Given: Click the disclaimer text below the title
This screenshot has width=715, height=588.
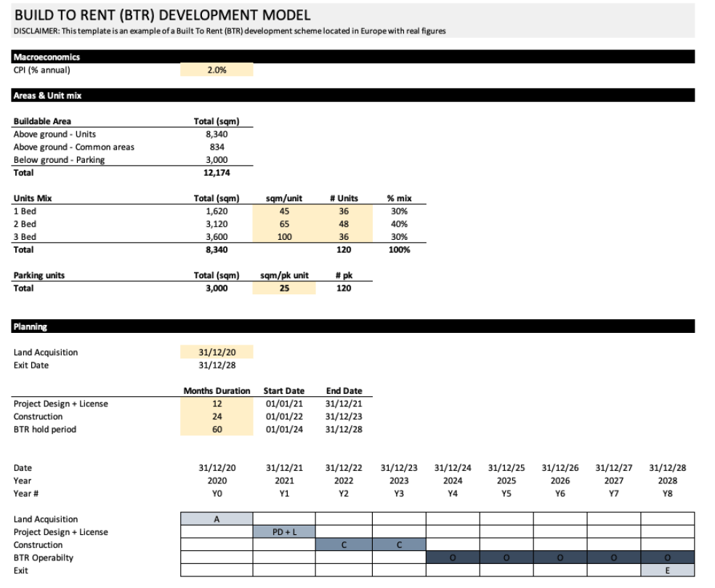Looking at the screenshot, I should [233, 31].
